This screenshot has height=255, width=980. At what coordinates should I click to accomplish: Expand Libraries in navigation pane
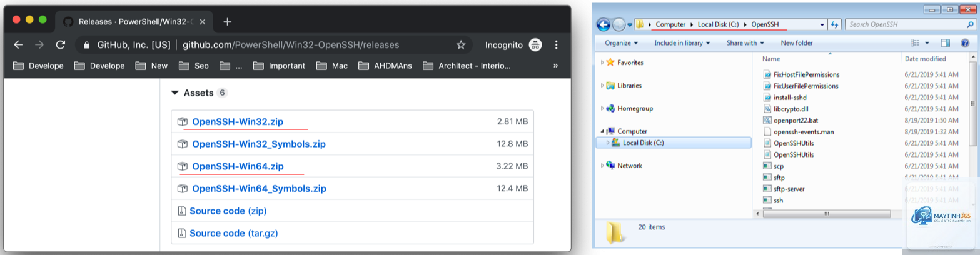click(x=602, y=85)
